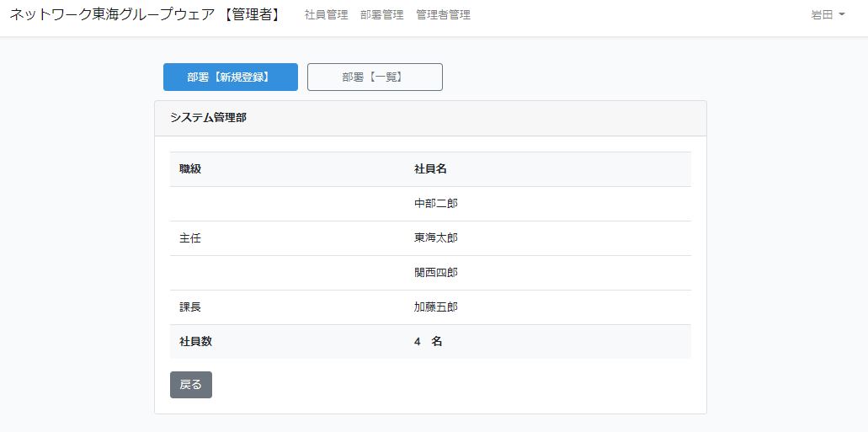868x432 pixels.
Task: Click the 社員数 footer label
Action: coord(196,341)
